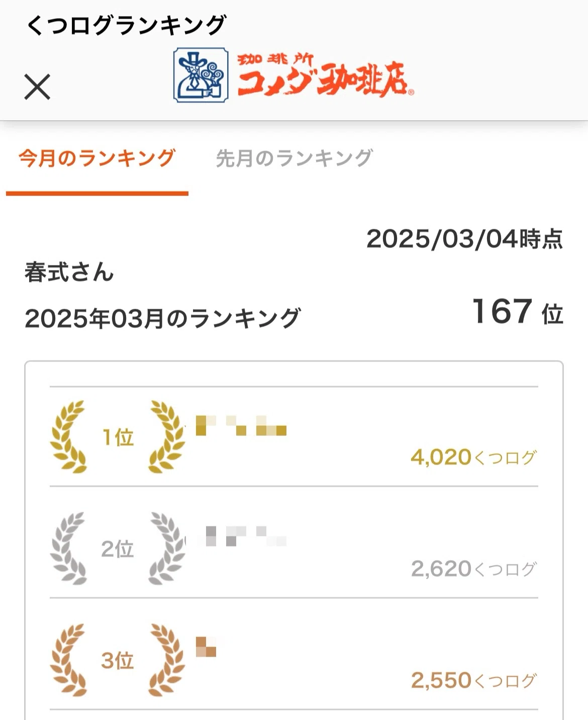Click the 167位 rank number
This screenshot has height=720, width=588.
tap(518, 311)
